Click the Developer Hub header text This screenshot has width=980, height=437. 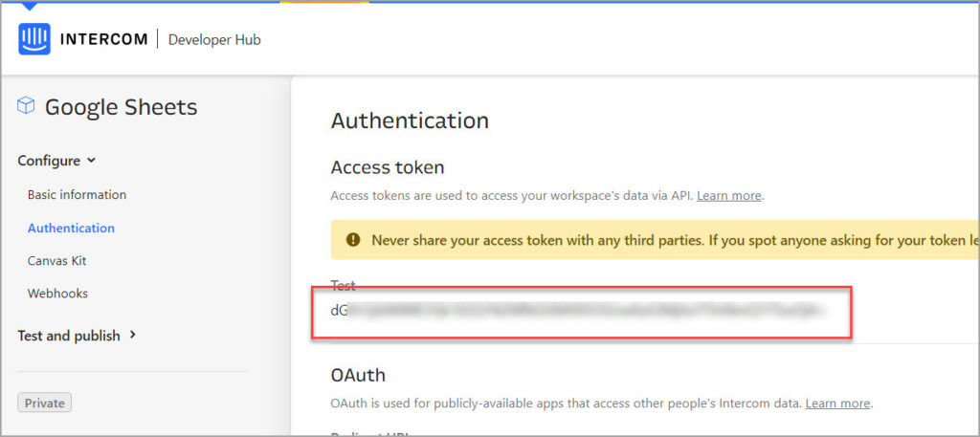[214, 39]
